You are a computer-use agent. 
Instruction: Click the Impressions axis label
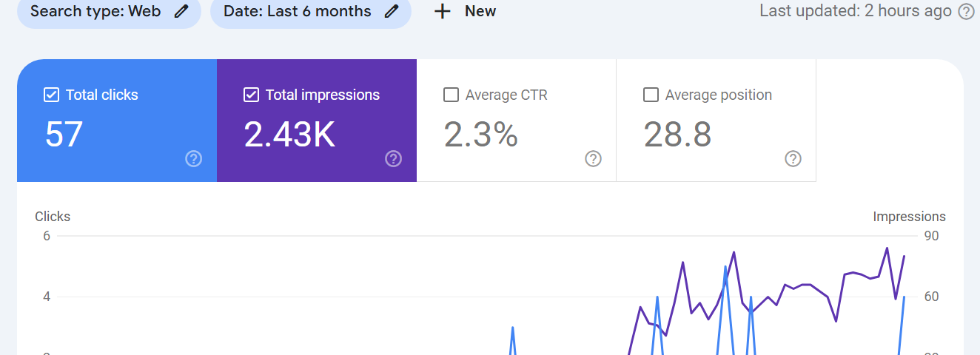click(909, 217)
